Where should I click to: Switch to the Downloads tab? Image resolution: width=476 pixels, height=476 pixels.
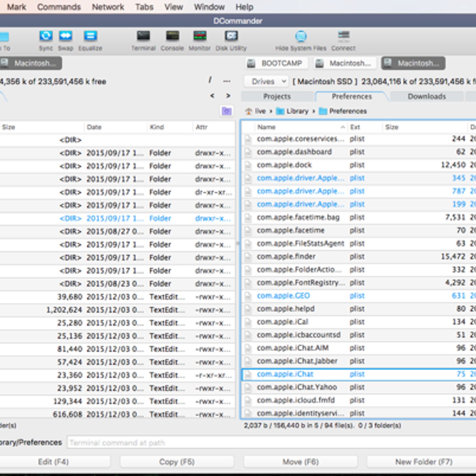tap(427, 96)
